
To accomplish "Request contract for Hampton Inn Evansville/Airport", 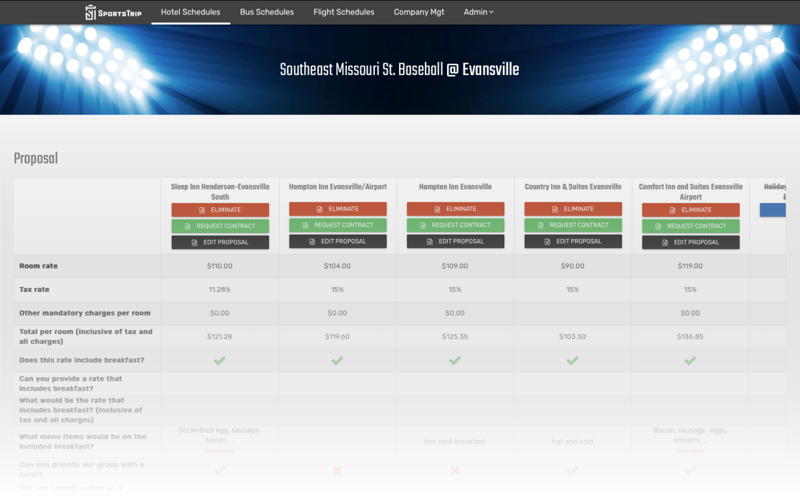I will (x=338, y=225).
